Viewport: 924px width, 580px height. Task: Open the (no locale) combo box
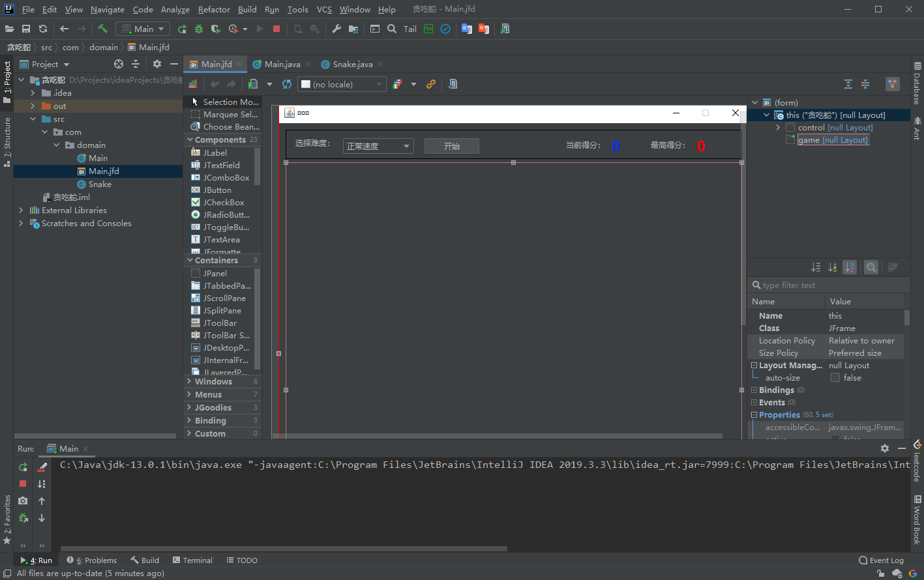[342, 84]
